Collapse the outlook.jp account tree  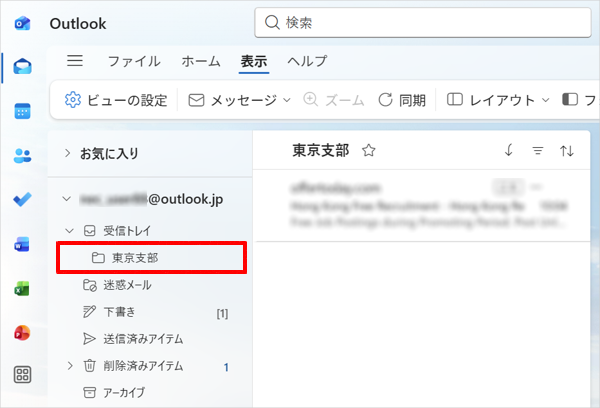coord(67,199)
